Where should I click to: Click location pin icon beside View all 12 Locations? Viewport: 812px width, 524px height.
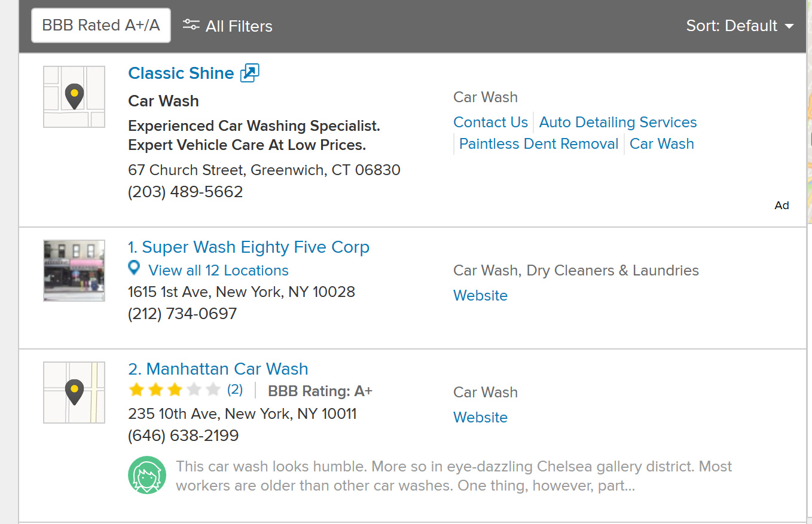click(135, 268)
